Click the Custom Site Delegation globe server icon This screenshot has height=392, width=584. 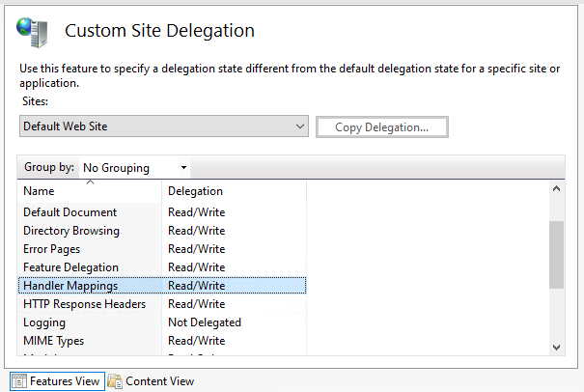coord(33,32)
